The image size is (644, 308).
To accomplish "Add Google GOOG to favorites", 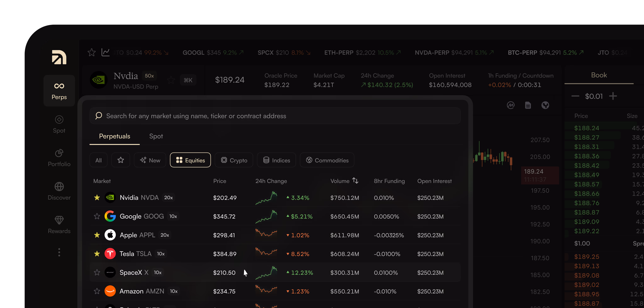I will coord(97,216).
